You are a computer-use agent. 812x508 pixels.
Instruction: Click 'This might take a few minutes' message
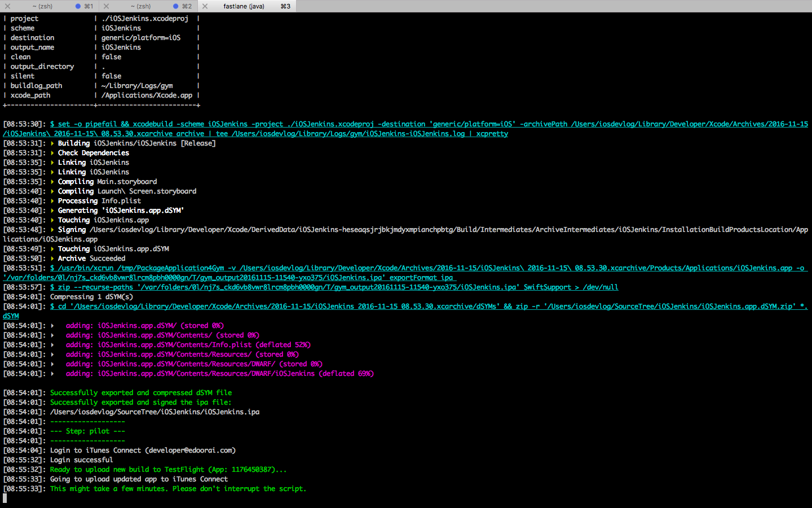coord(178,489)
